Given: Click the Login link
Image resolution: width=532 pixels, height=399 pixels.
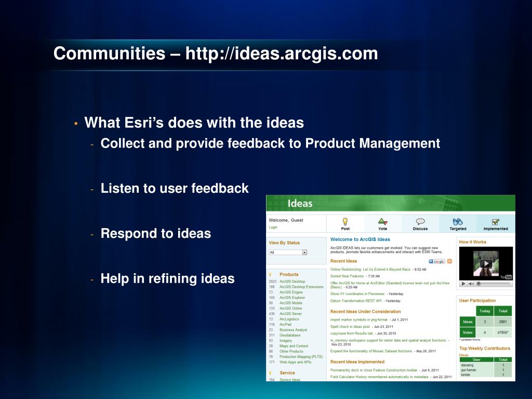Looking at the screenshot, I should coord(273,228).
